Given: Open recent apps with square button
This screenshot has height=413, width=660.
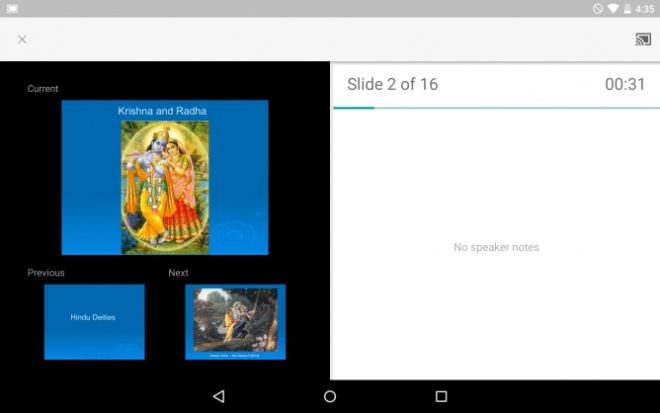Looking at the screenshot, I should coord(440,396).
